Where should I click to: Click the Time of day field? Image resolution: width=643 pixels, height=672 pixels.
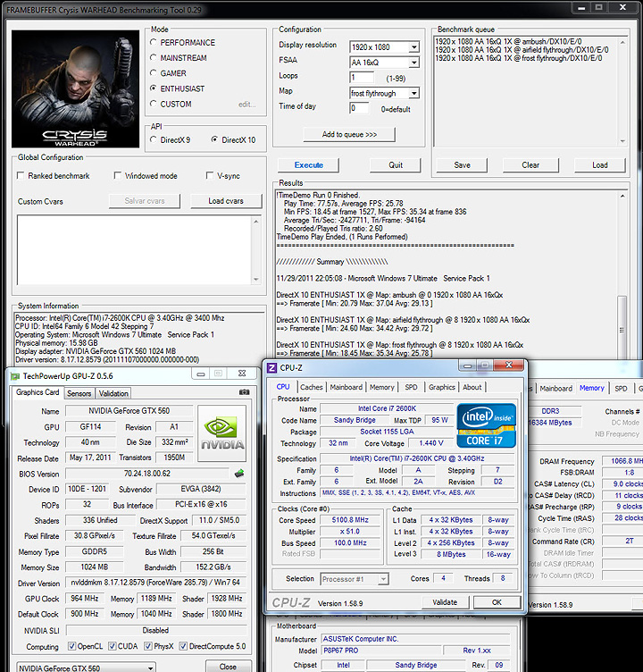pyautogui.click(x=359, y=108)
